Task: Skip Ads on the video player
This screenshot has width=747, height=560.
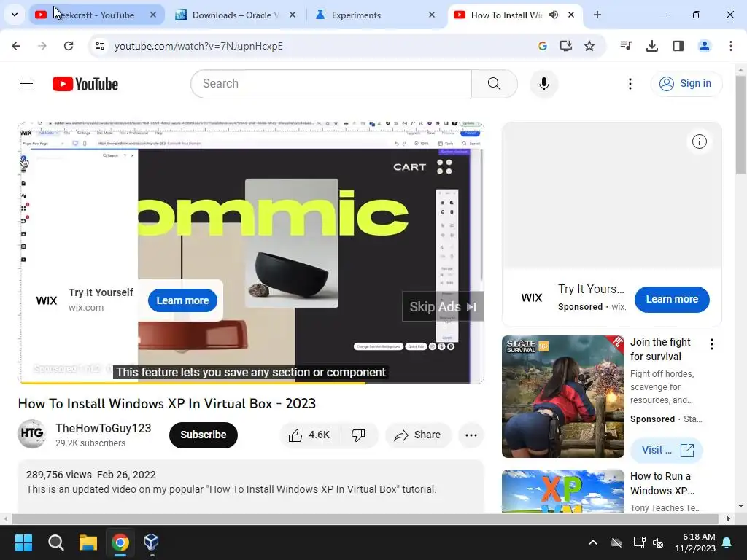Action: 443,307
